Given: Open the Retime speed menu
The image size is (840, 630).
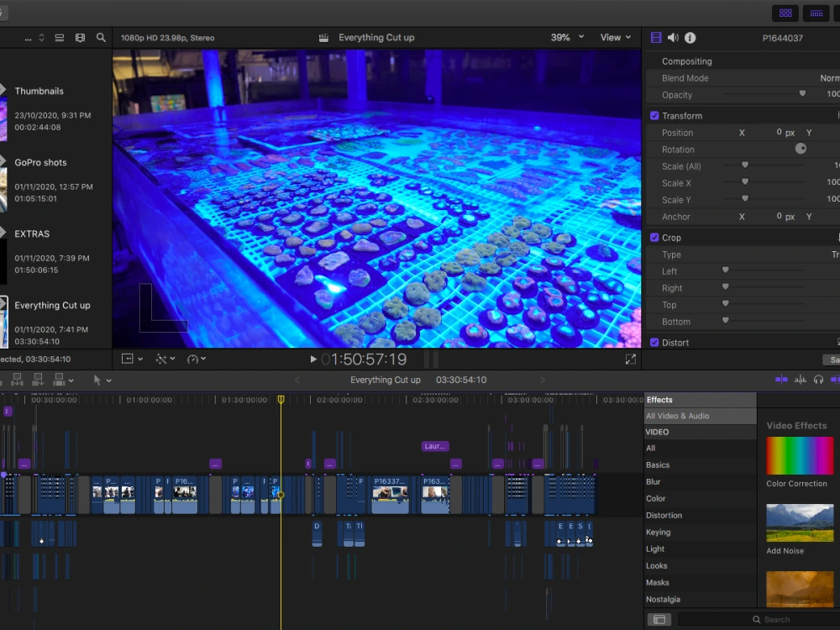Looking at the screenshot, I should (x=197, y=359).
